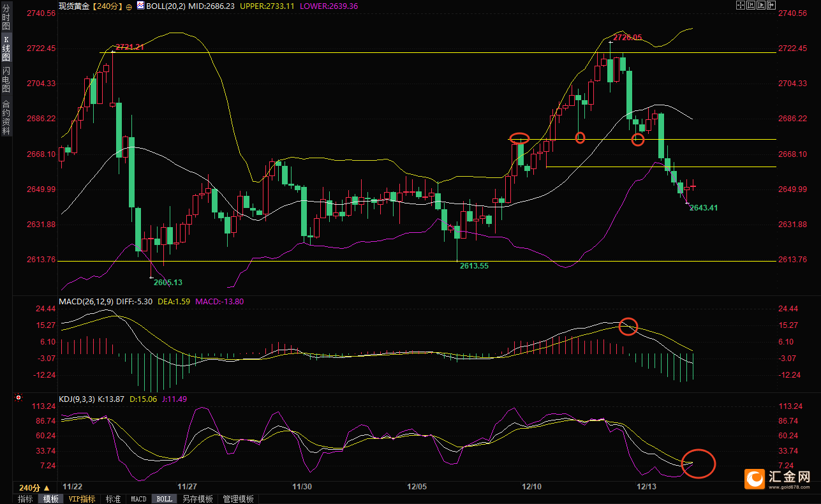The height and width of the screenshot is (504, 821).
Task: Click the KDJ(9,3,3) indicator label
Action: (x=77, y=399)
